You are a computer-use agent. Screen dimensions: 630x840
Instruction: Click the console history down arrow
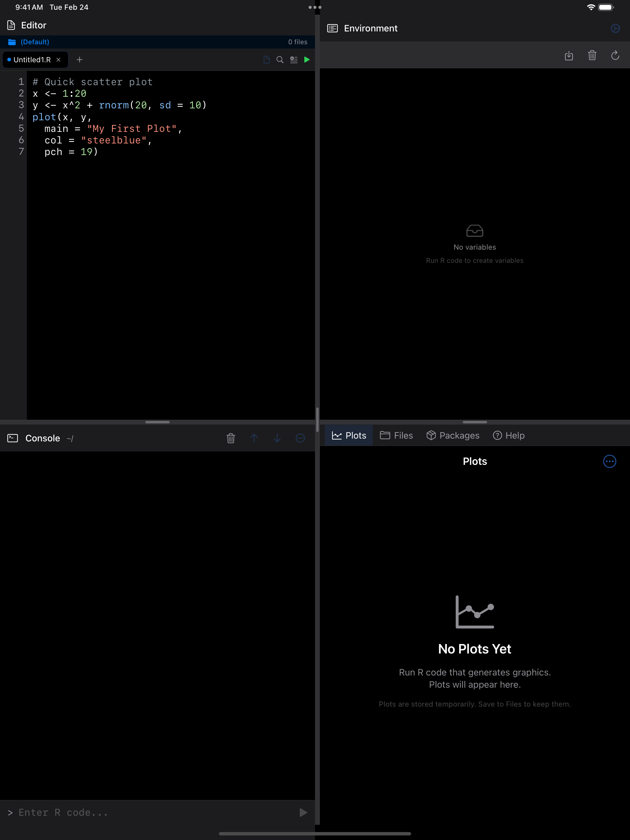click(277, 438)
